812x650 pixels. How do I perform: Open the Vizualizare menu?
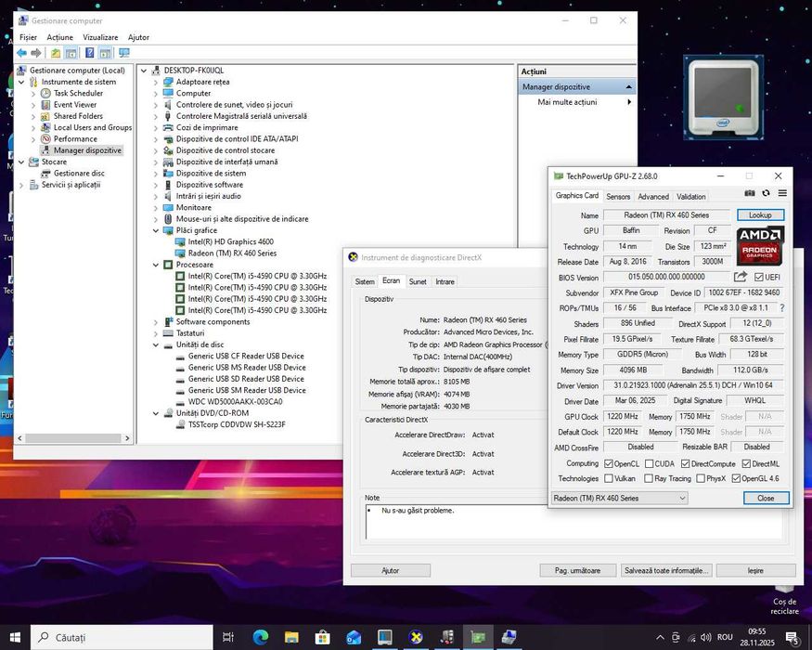coord(100,37)
